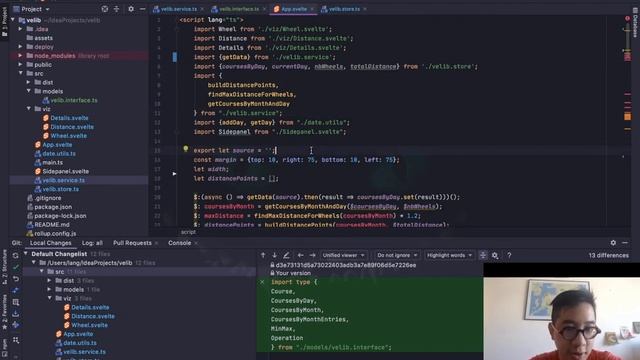Screen dimensions: 640x360
Task: Open README.md in Project tree
Action: [48, 224]
